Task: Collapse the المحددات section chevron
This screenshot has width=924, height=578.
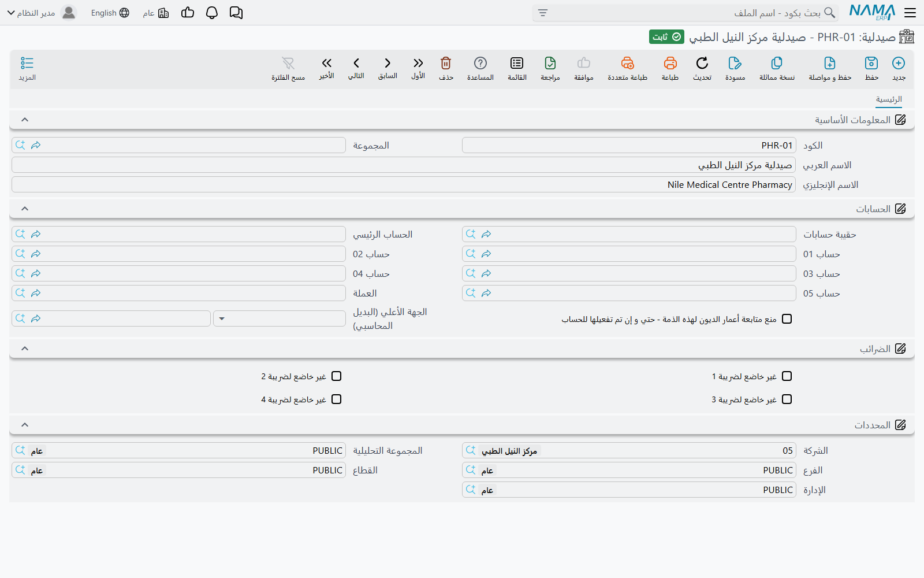Action: pos(25,425)
